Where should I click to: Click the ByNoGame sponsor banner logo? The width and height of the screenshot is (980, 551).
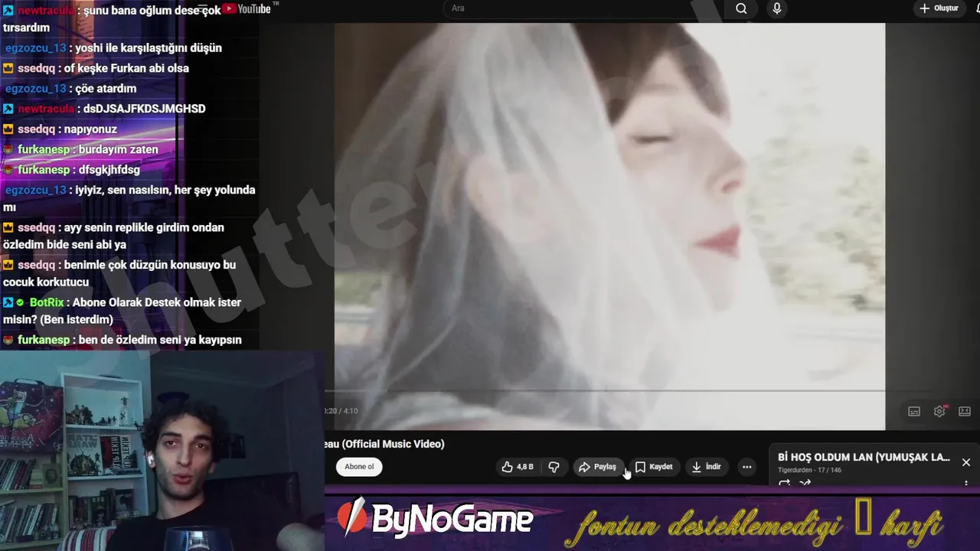(x=435, y=520)
